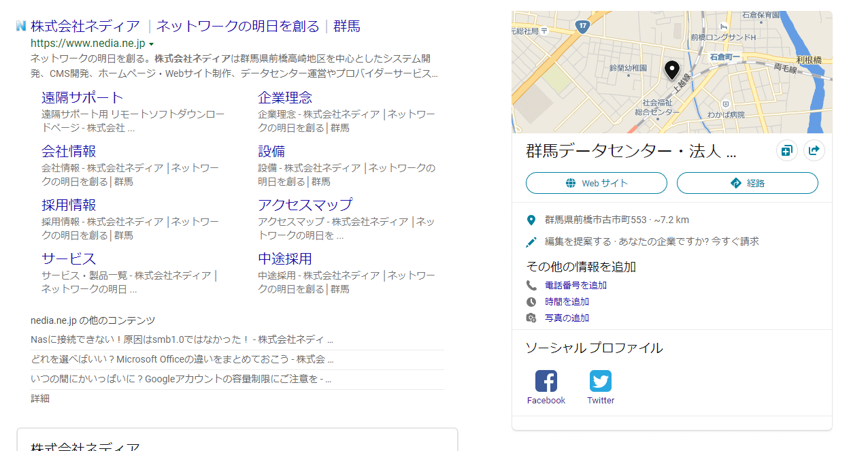The width and height of the screenshot is (868, 451).
Task: Click the pencil icon for suggesting edits
Action: [x=531, y=241]
